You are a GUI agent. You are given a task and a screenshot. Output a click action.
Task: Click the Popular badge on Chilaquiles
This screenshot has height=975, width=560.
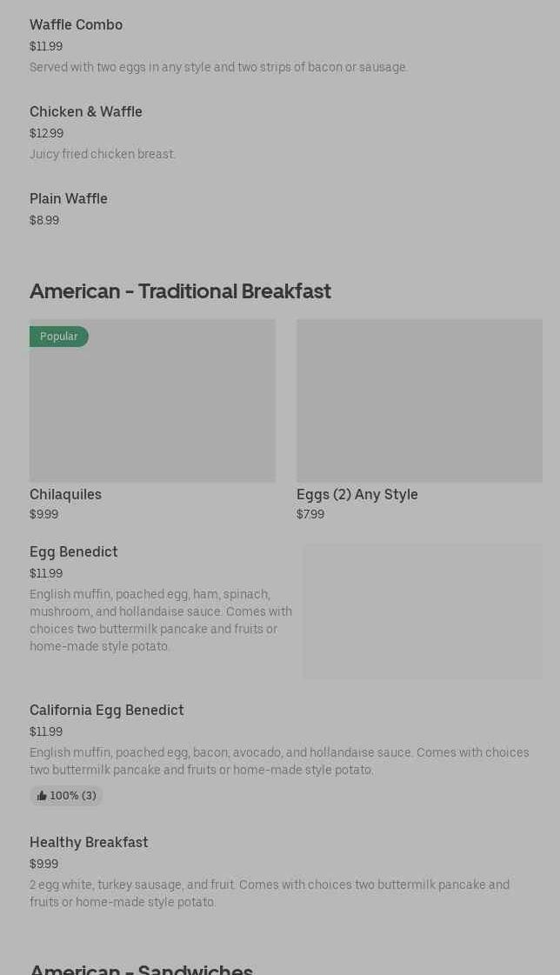[x=58, y=337]
